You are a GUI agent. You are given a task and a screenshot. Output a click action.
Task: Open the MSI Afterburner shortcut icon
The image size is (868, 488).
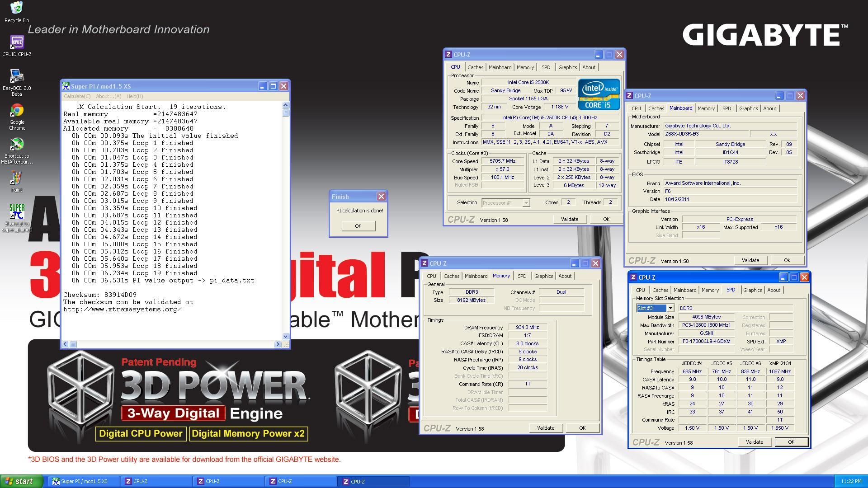click(x=17, y=150)
